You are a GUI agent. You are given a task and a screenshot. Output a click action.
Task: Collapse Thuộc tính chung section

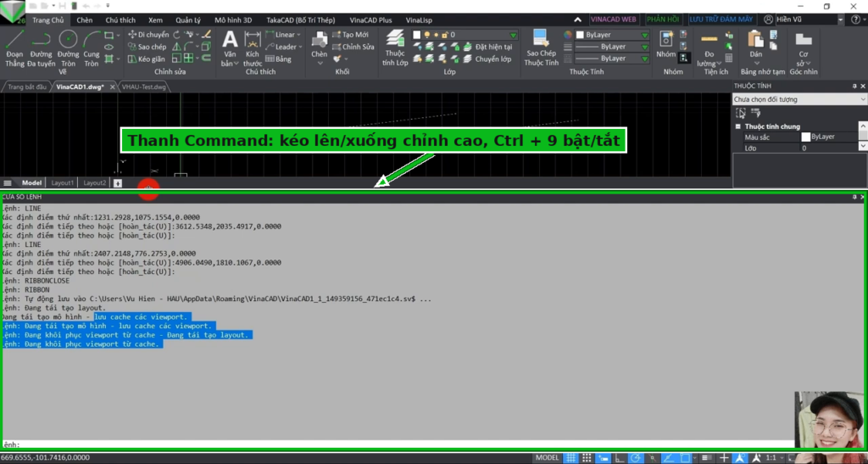[738, 126]
